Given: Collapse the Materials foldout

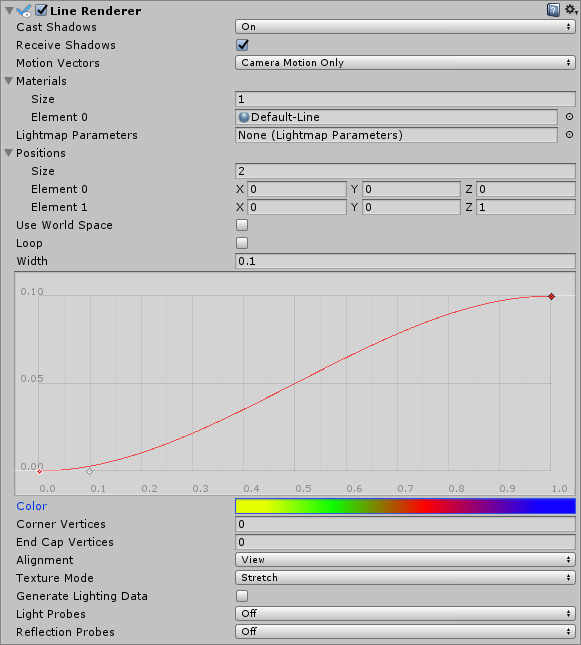Looking at the screenshot, I should pyautogui.click(x=9, y=81).
